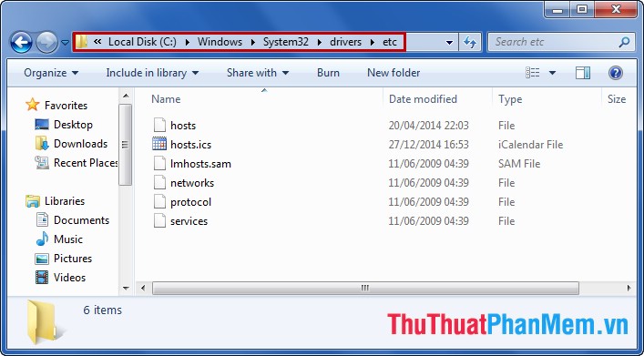Click the horizontal scrollbar thumb

tap(365, 288)
